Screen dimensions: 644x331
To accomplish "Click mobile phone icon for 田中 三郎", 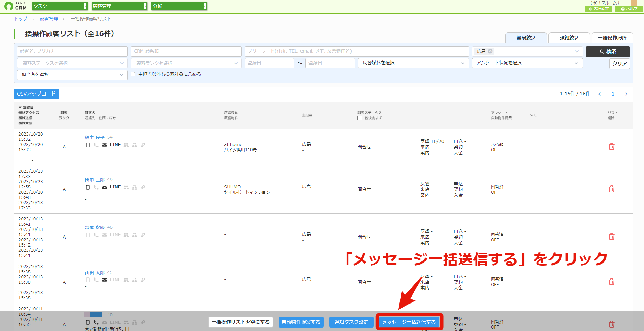I will tap(88, 187).
